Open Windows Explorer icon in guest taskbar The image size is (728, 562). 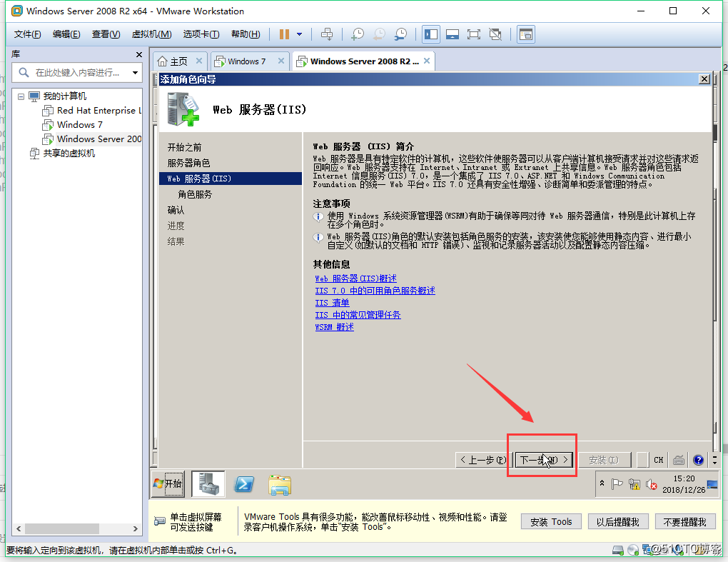pos(280,485)
